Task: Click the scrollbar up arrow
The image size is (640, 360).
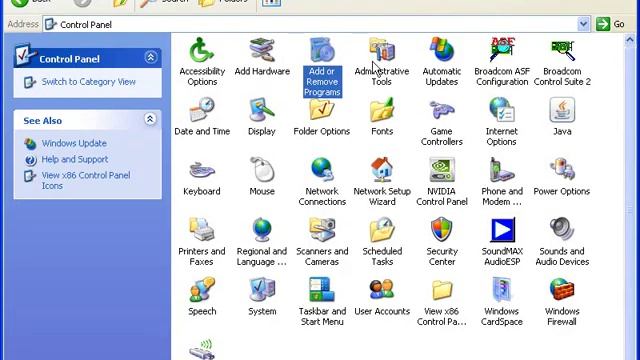Action: [x=629, y=40]
